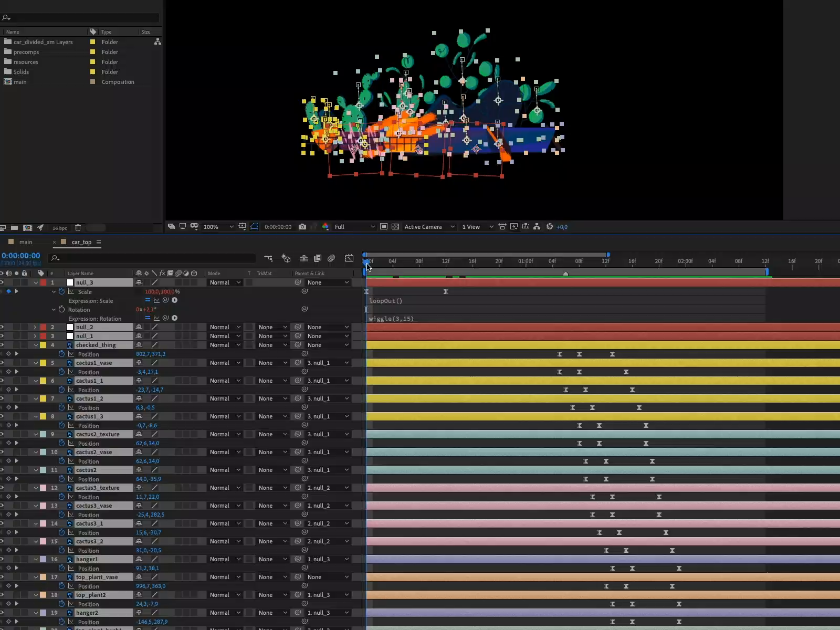Hide the checked_thing layer with eye icon

coord(2,345)
